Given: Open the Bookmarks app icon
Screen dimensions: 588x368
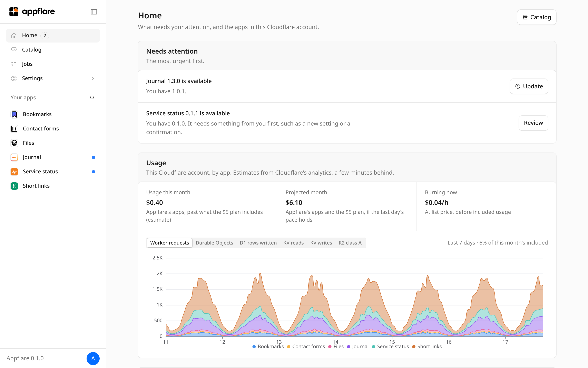Looking at the screenshot, I should pos(14,114).
